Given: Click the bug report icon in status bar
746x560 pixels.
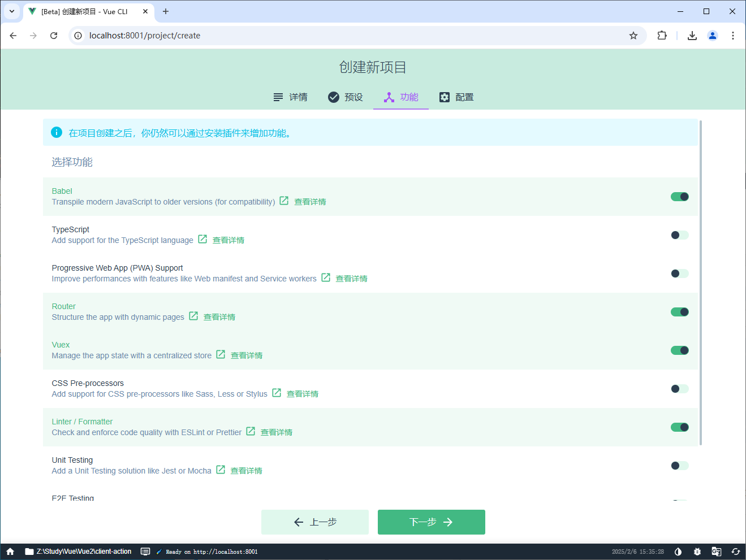Looking at the screenshot, I should [697, 552].
